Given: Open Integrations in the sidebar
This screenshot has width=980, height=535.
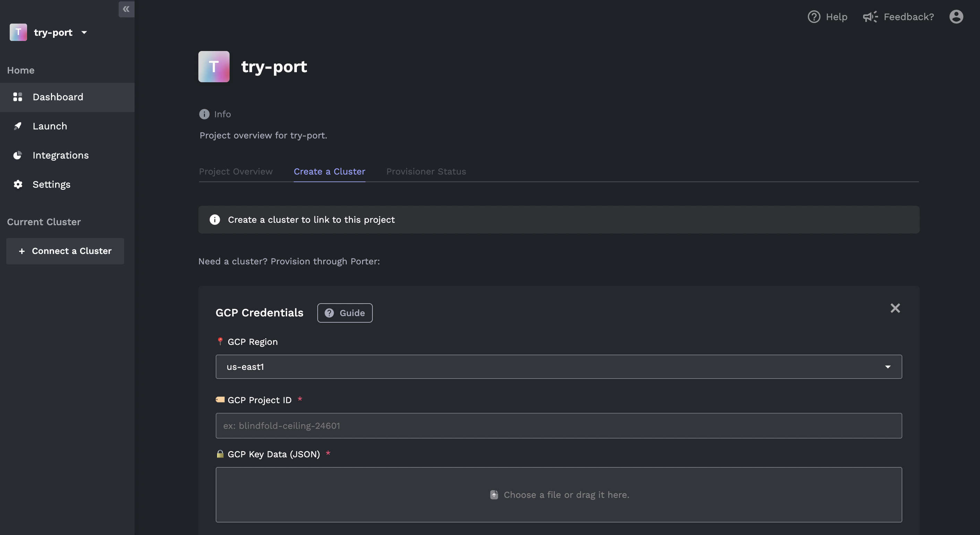Looking at the screenshot, I should pyautogui.click(x=67, y=156).
